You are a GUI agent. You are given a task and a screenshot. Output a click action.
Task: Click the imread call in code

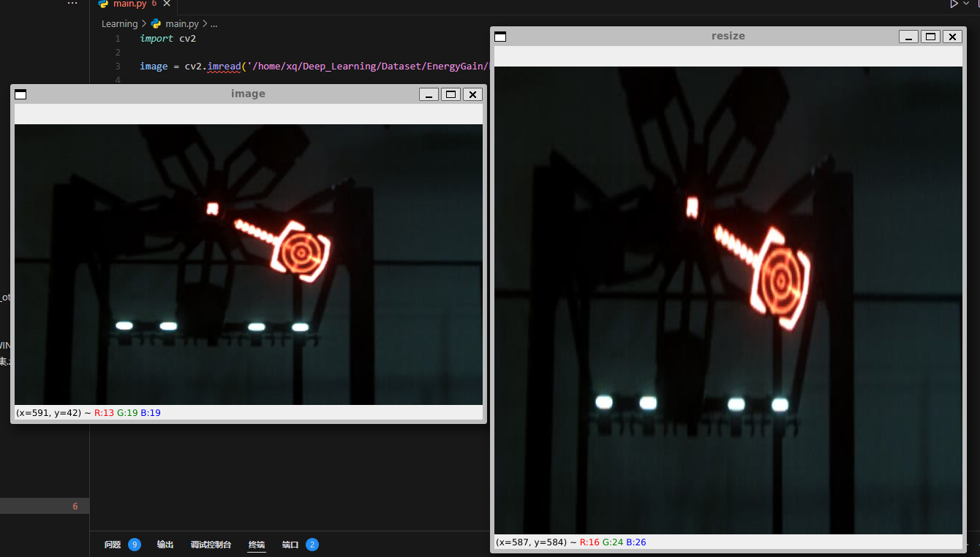point(224,67)
